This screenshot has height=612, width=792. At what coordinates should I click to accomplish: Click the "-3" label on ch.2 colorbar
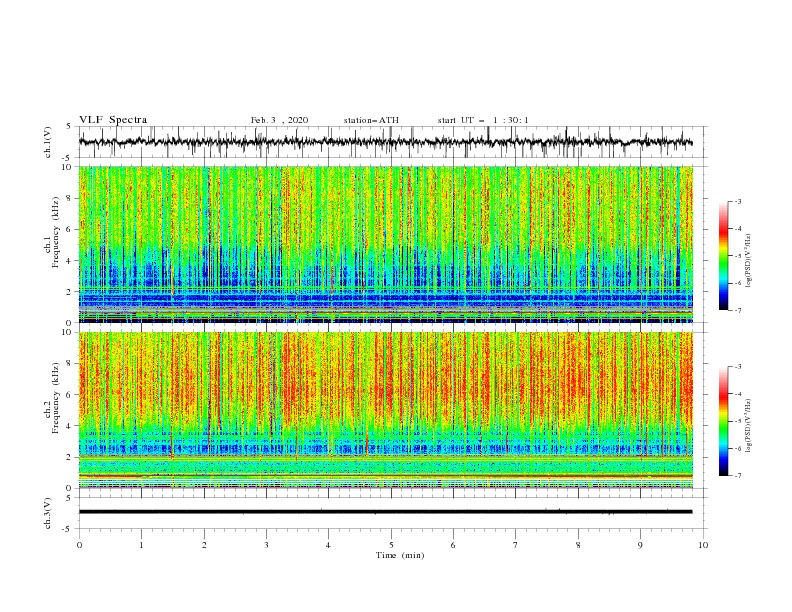(x=737, y=367)
